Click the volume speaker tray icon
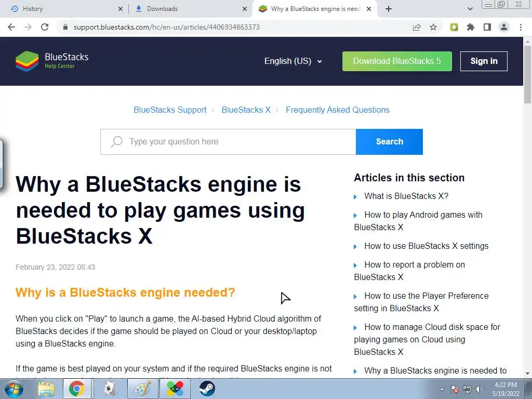 pyautogui.click(x=480, y=390)
